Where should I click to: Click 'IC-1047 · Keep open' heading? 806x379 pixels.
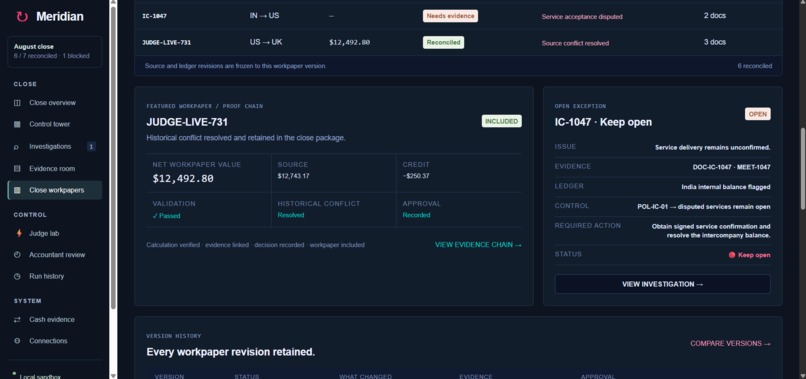603,122
